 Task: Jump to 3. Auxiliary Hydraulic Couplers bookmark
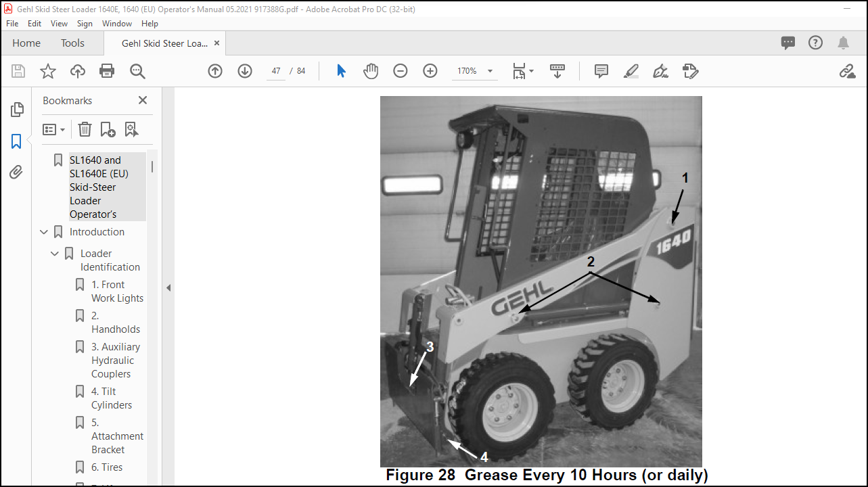(116, 361)
